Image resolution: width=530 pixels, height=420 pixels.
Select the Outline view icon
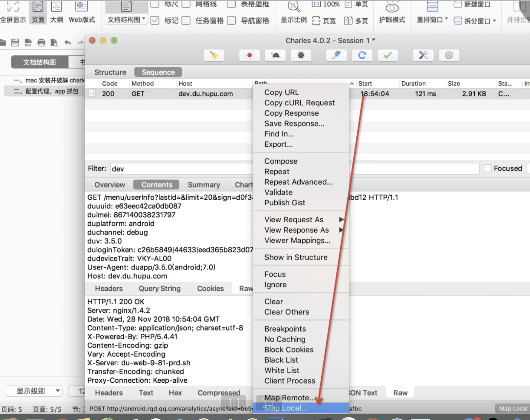pyautogui.click(x=56, y=7)
